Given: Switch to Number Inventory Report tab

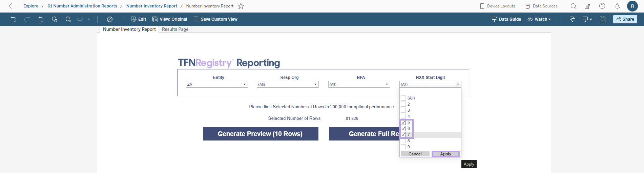Looking at the screenshot, I should [129, 29].
